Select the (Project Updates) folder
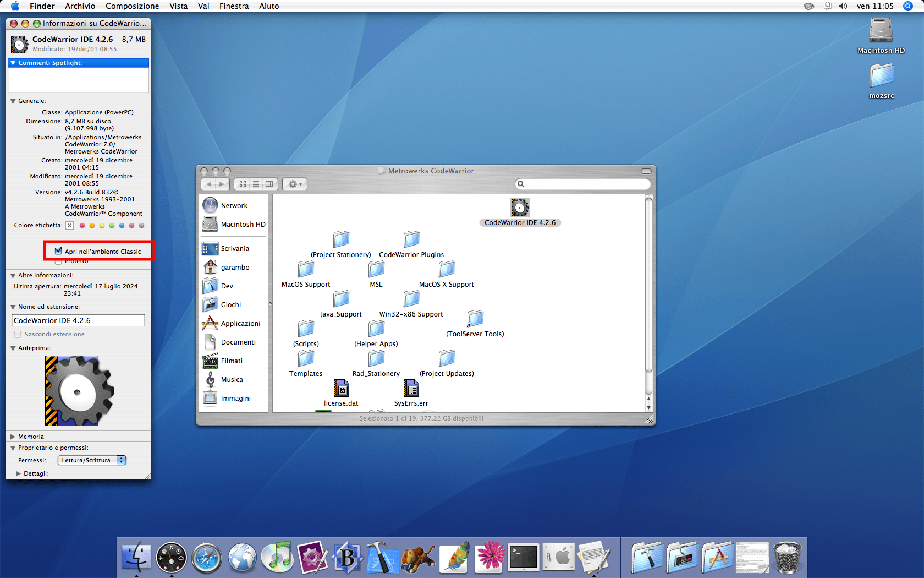 point(447,358)
